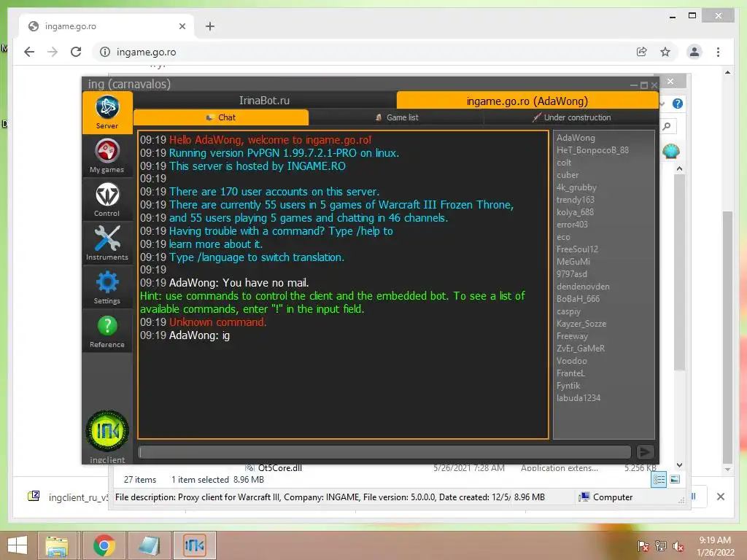The height and width of the screenshot is (560, 747).
Task: Select user 4k_grubby
Action: [576, 187]
